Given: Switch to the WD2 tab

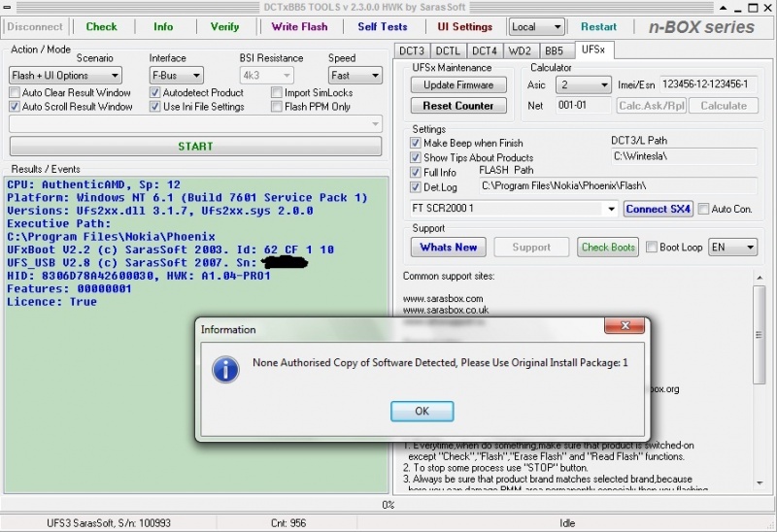Looking at the screenshot, I should click(520, 51).
